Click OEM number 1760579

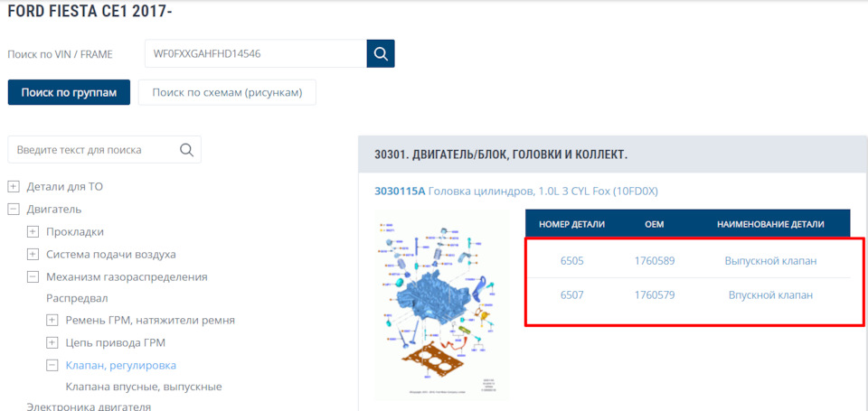point(655,295)
